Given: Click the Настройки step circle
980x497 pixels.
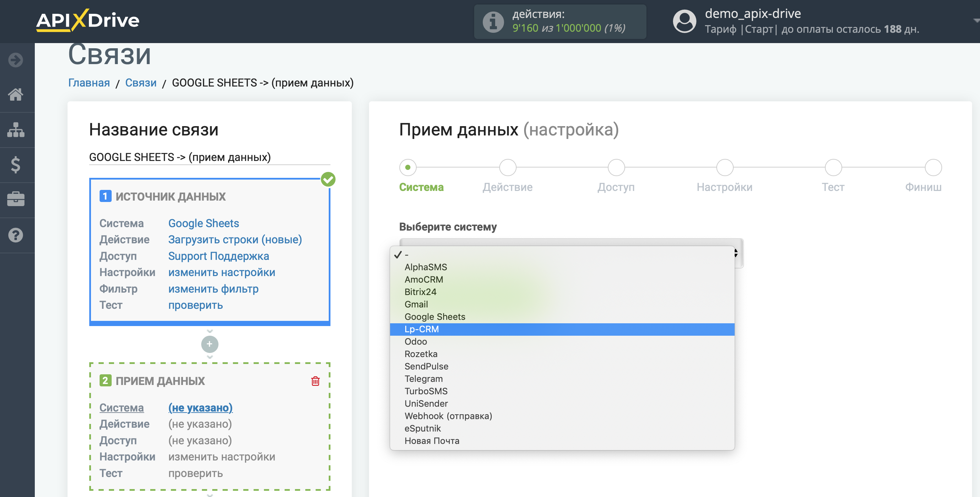Looking at the screenshot, I should point(725,167).
